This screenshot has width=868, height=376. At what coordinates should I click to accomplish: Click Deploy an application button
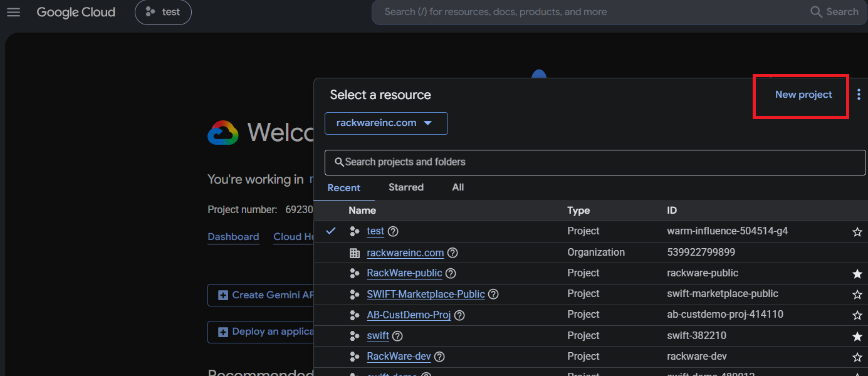[x=261, y=332]
